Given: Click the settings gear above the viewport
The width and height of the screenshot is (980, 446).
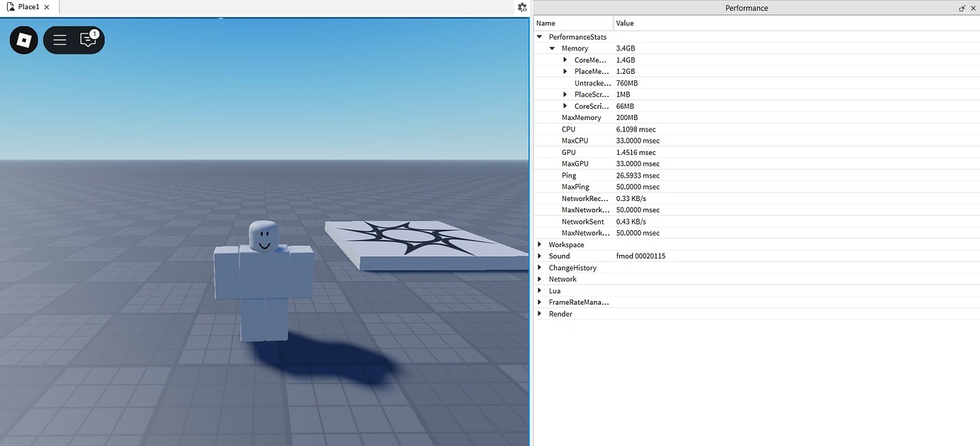Looking at the screenshot, I should click(522, 7).
